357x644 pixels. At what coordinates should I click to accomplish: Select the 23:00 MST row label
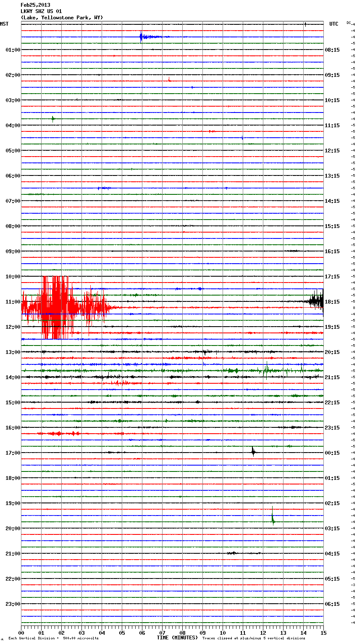click(x=13, y=604)
